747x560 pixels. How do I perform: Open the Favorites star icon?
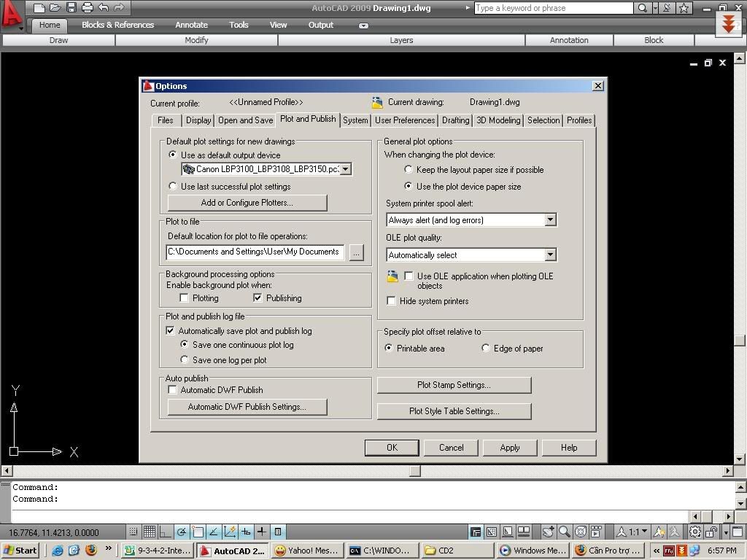coord(684,7)
